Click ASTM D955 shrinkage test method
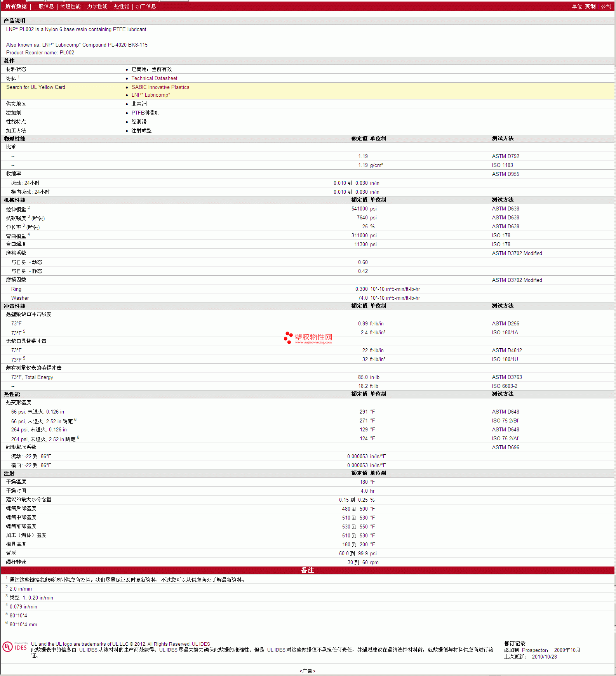Image resolution: width=616 pixels, height=676 pixels. [x=505, y=174]
